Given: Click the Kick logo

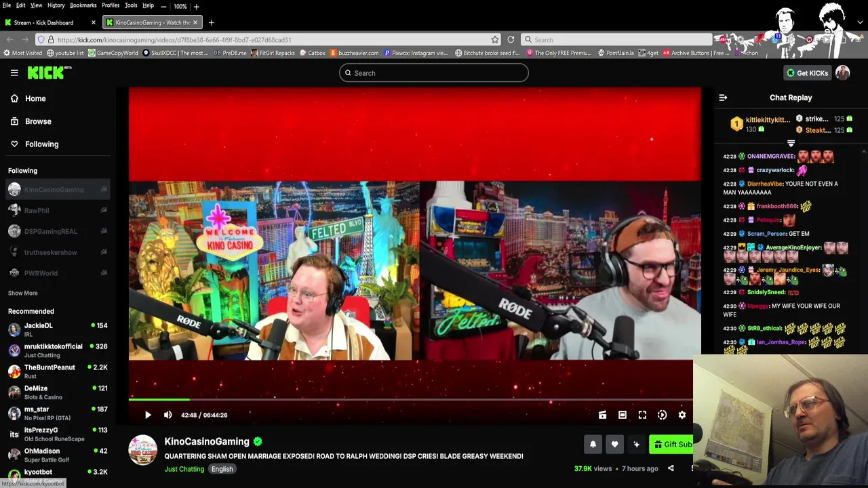Looking at the screenshot, I should click(49, 73).
